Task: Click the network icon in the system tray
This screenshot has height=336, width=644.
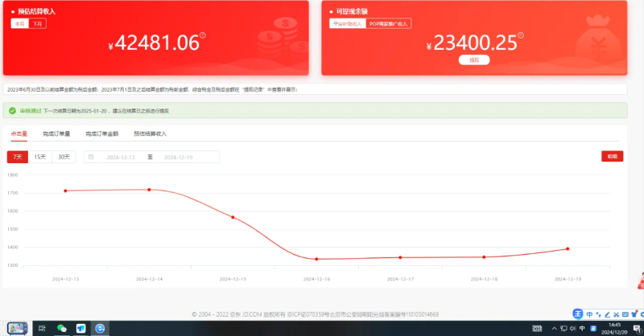Action: (x=563, y=328)
